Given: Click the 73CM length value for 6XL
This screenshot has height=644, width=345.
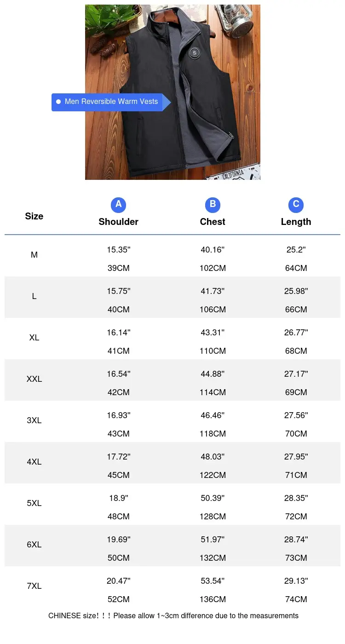Looking at the screenshot, I should click(x=296, y=558).
